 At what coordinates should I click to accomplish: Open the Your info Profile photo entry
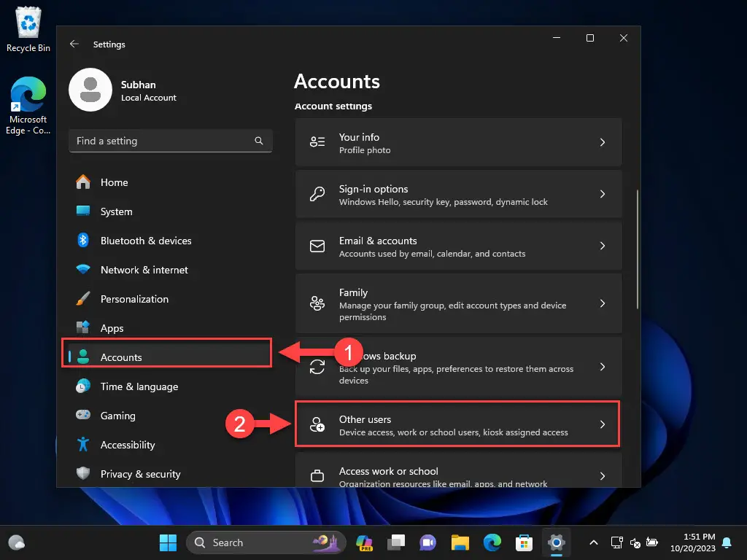(x=458, y=142)
